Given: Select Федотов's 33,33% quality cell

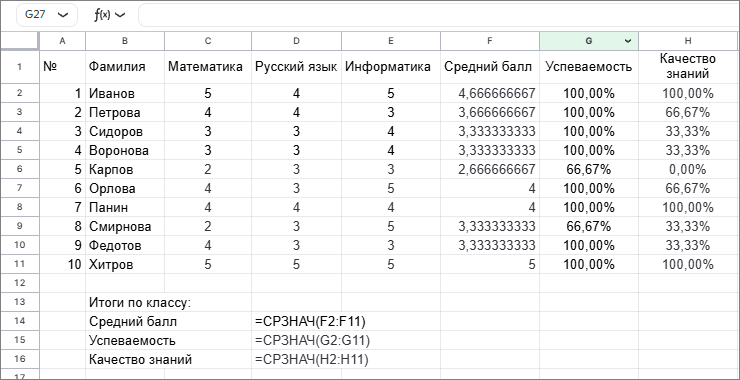Looking at the screenshot, I should [688, 245].
